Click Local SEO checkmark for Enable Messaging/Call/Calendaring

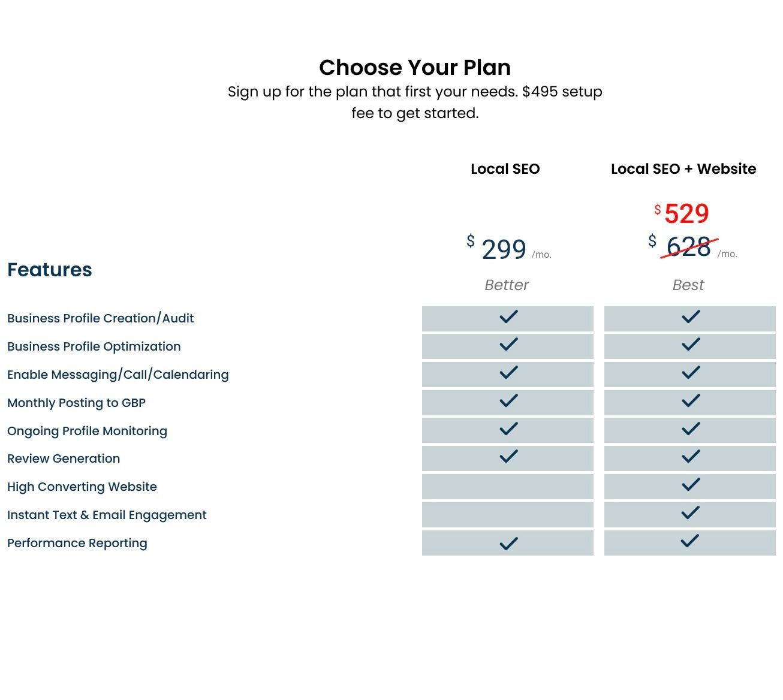508,373
